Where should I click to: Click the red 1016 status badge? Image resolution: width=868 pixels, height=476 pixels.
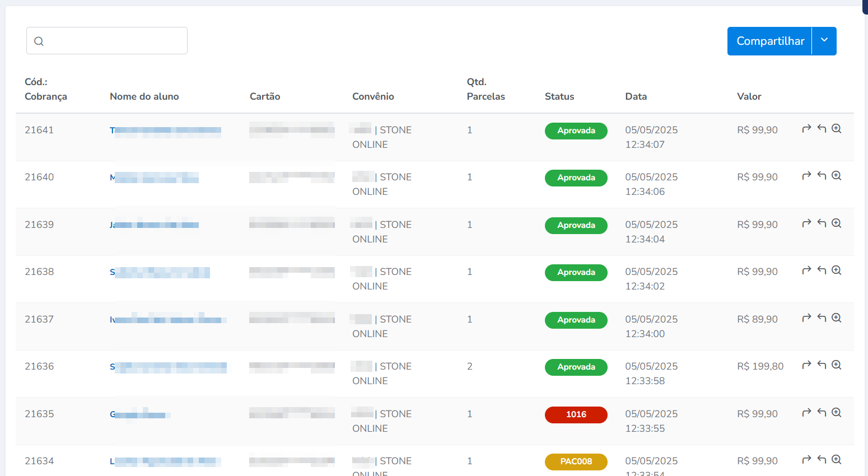click(x=576, y=414)
